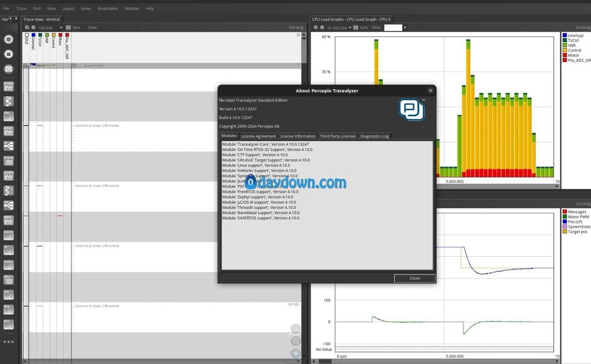Open View dropdown in Trace View toolbar
Viewport: 591px width, 364px height.
(92, 28)
